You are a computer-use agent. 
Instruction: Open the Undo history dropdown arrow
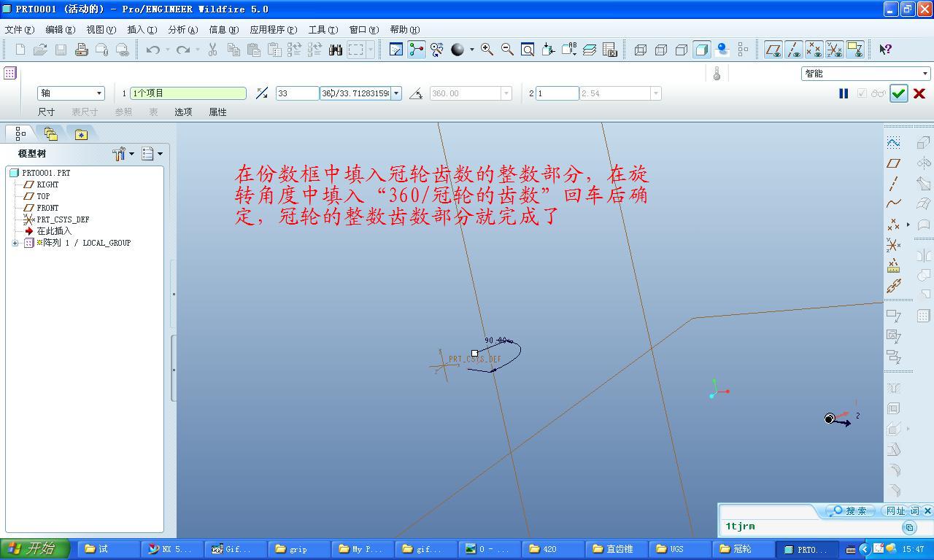click(167, 50)
